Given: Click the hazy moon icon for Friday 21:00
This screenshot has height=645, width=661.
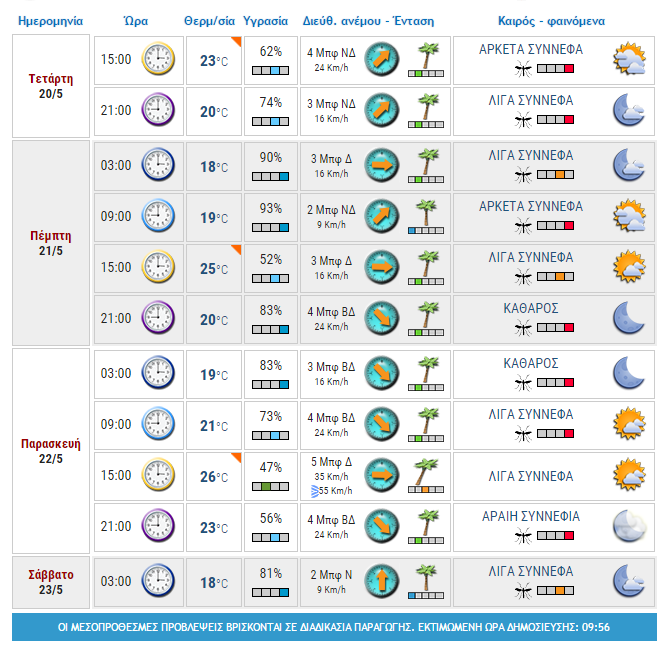Looking at the screenshot, I should click(629, 526).
